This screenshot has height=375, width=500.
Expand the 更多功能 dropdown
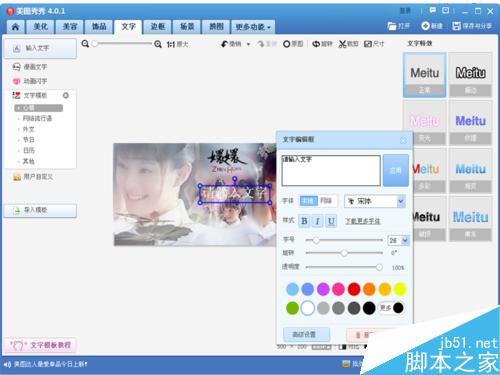pos(253,27)
